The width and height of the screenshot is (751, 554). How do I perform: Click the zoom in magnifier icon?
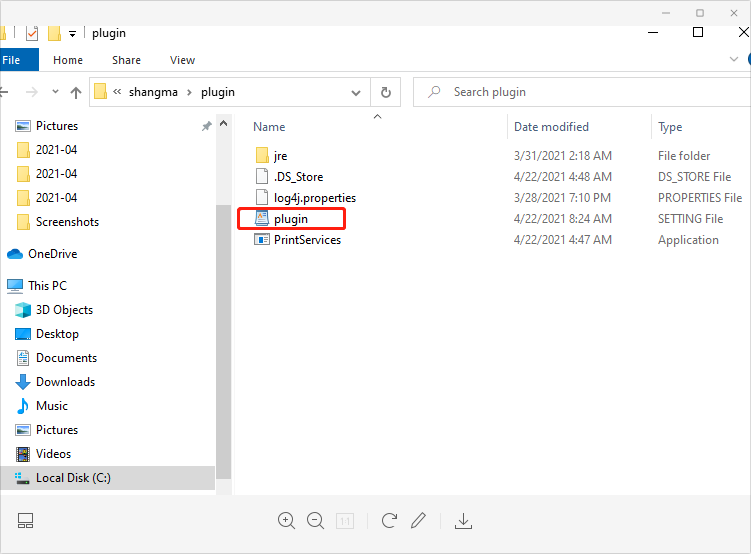(x=286, y=520)
